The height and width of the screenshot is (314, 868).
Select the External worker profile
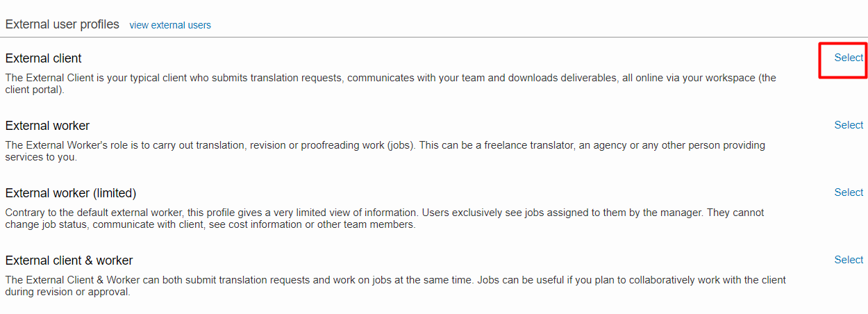point(849,125)
